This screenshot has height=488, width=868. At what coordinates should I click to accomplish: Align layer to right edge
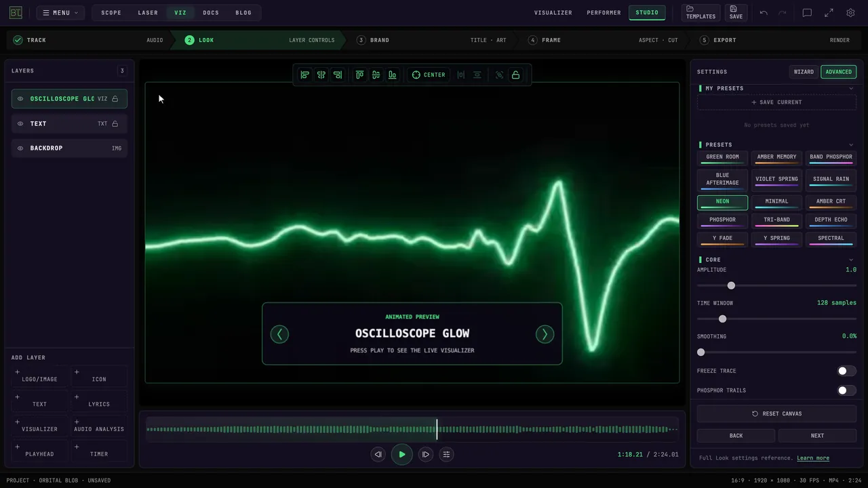[338, 75]
